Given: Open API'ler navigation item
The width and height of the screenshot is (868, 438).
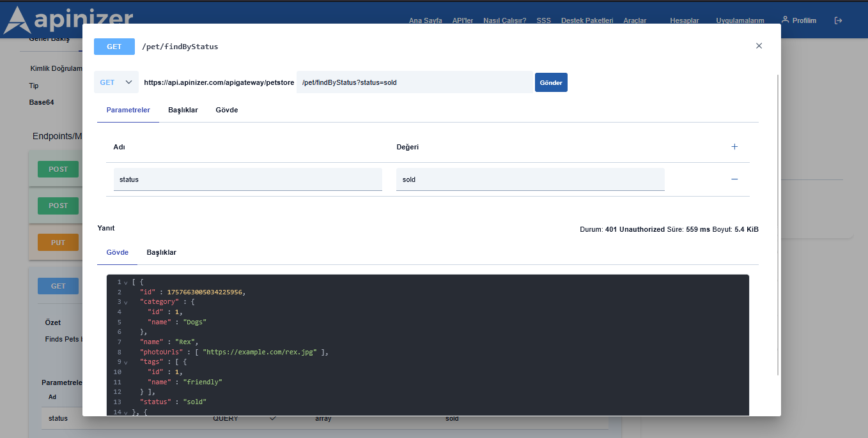Looking at the screenshot, I should coord(463,20).
